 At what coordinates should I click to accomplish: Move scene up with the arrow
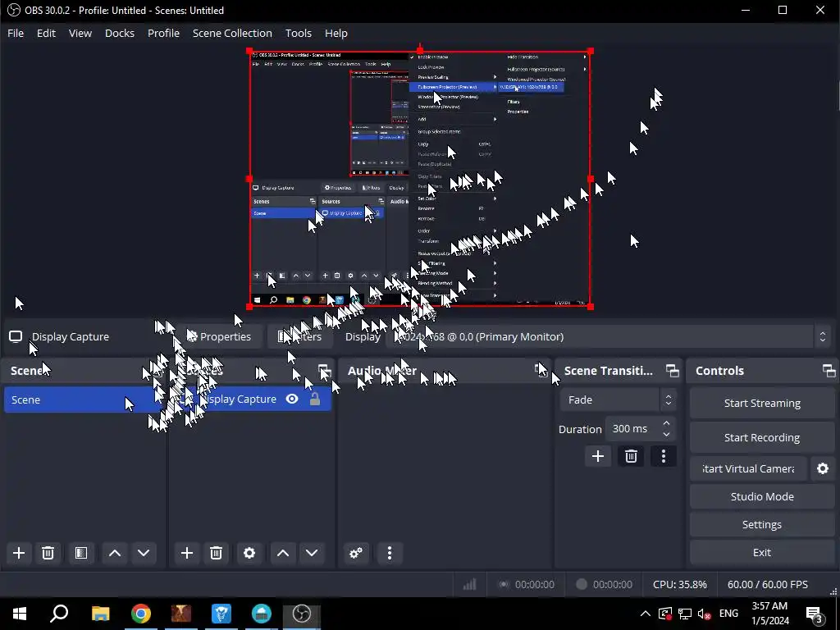pos(115,553)
